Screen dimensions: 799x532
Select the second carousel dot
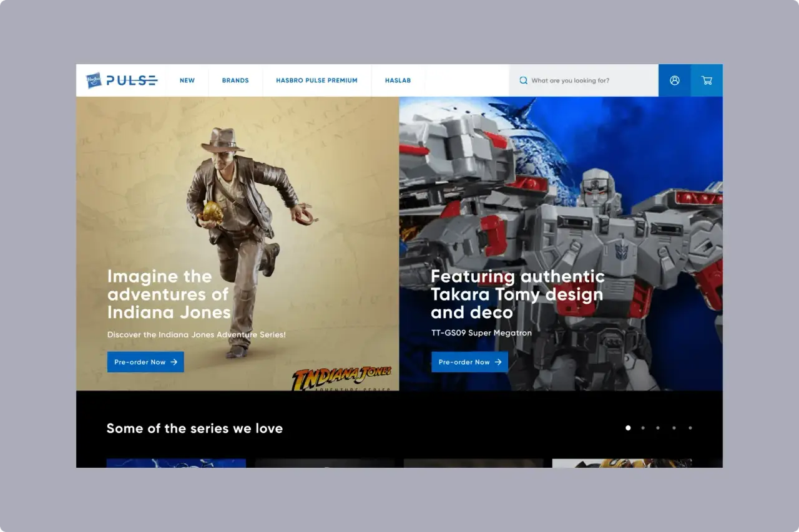pyautogui.click(x=643, y=428)
